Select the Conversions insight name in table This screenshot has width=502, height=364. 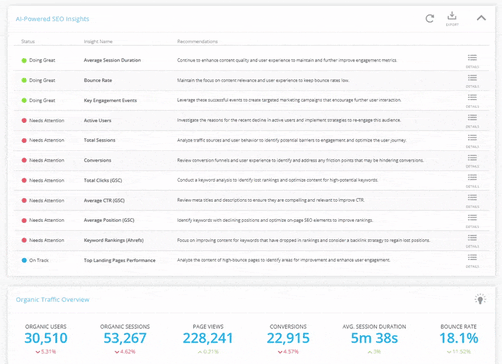pyautogui.click(x=97, y=160)
